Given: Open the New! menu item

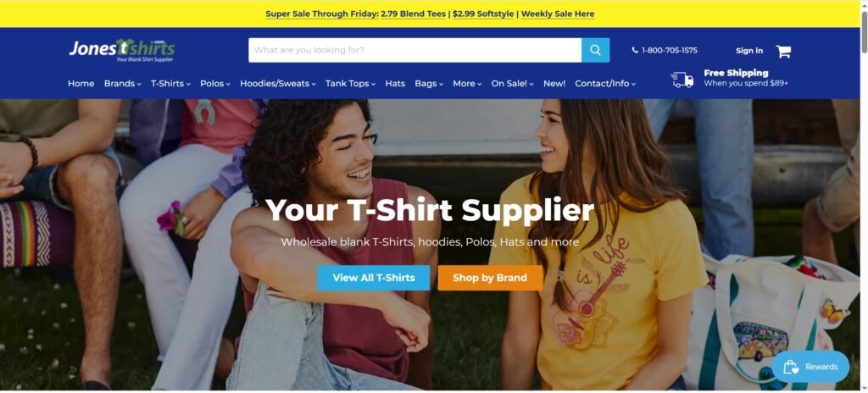Looking at the screenshot, I should point(554,84).
